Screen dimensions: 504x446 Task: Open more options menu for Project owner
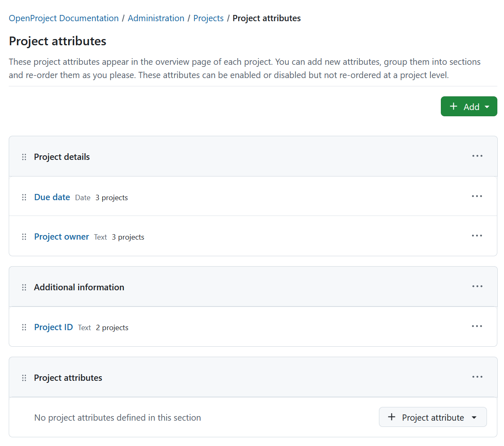click(x=477, y=235)
